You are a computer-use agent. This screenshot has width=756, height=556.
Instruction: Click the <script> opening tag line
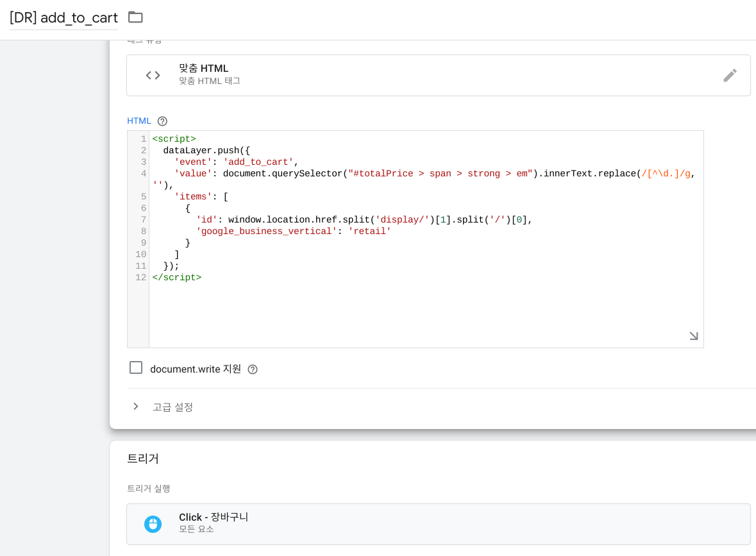pyautogui.click(x=174, y=139)
